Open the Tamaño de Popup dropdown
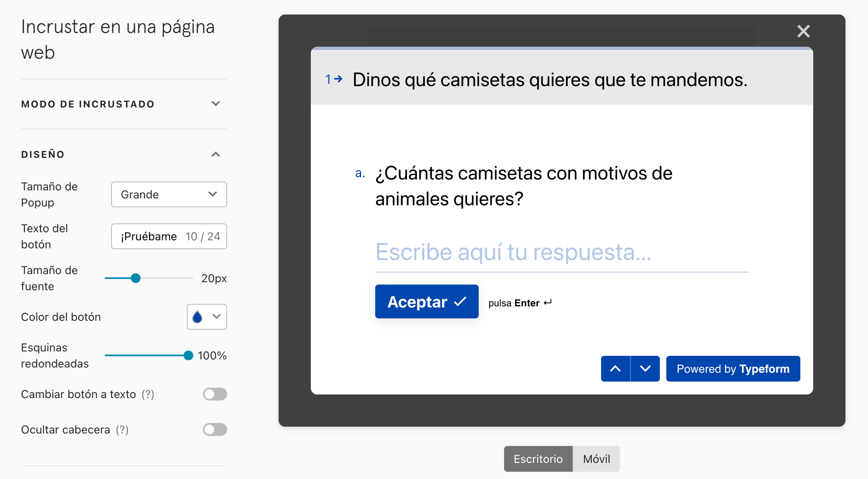The height and width of the screenshot is (479, 868). click(169, 194)
